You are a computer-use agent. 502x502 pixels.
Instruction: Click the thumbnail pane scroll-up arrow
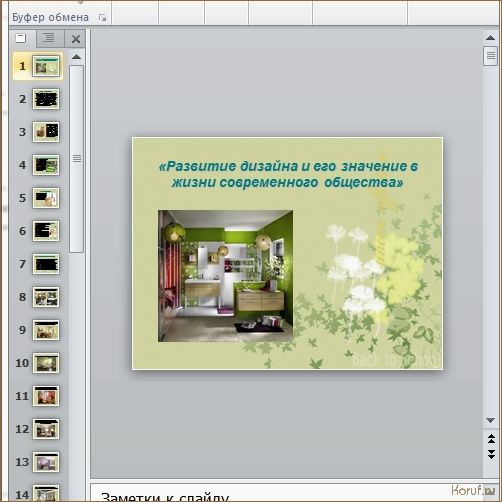tap(77, 57)
